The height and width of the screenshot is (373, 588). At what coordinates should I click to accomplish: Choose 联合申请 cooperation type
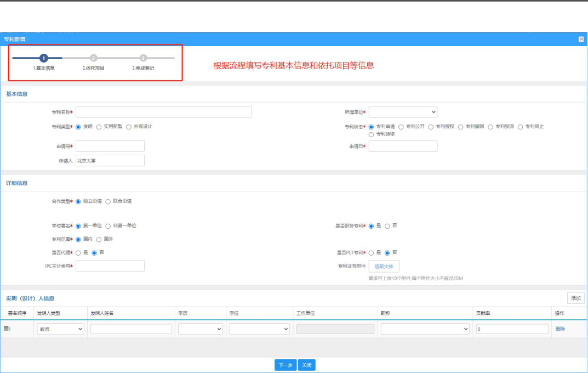tap(108, 202)
